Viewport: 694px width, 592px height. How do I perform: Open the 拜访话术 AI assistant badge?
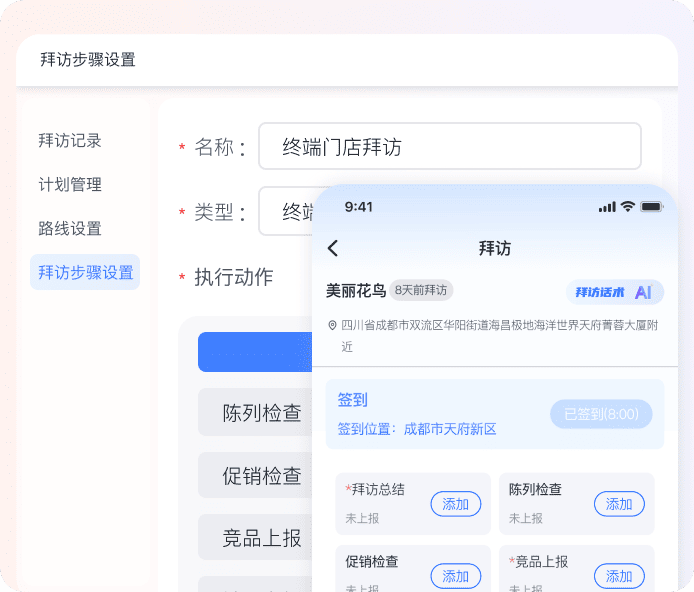(x=614, y=292)
